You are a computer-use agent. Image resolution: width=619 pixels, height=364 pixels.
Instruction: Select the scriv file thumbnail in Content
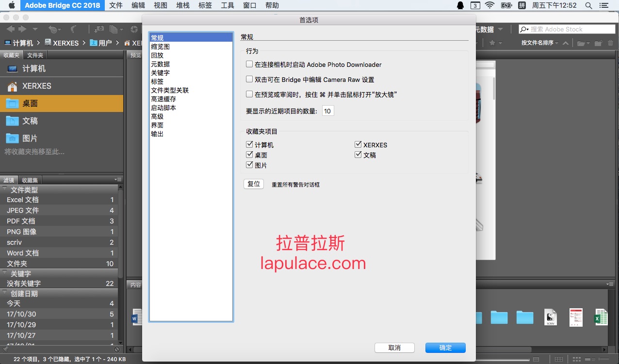click(550, 317)
